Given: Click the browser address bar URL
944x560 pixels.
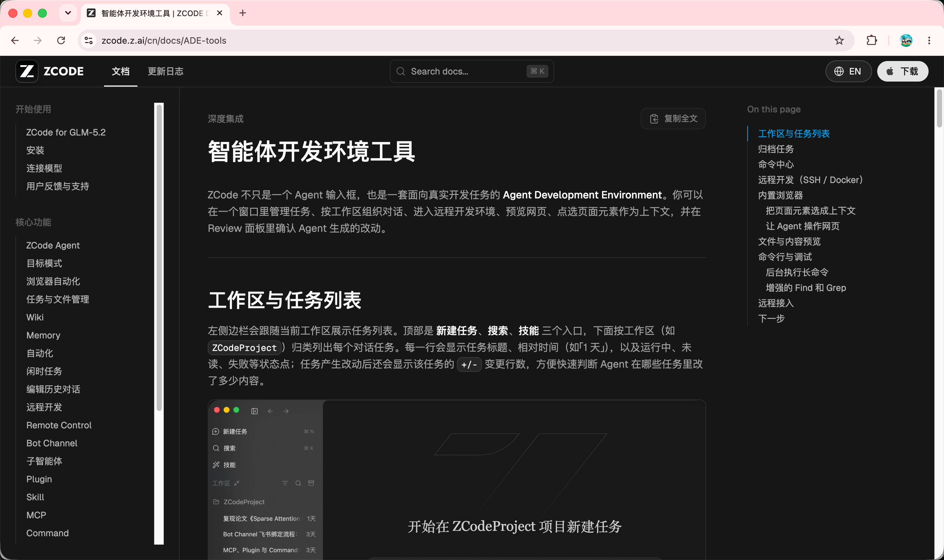Looking at the screenshot, I should 164,40.
